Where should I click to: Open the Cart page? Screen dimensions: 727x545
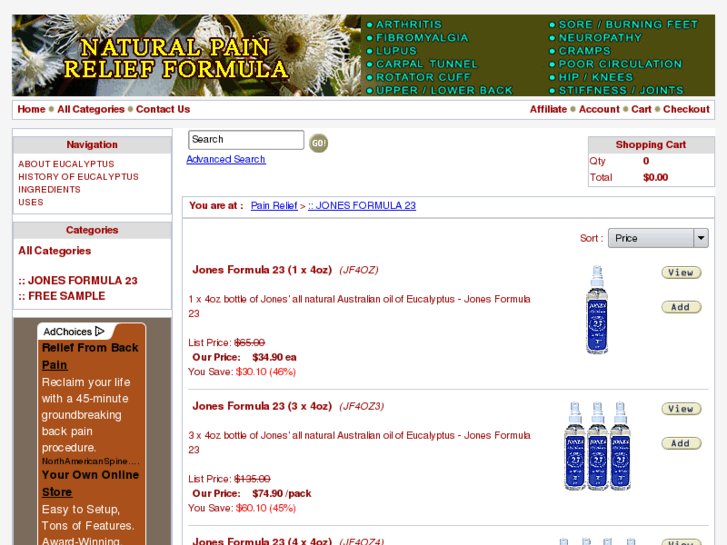pos(641,109)
